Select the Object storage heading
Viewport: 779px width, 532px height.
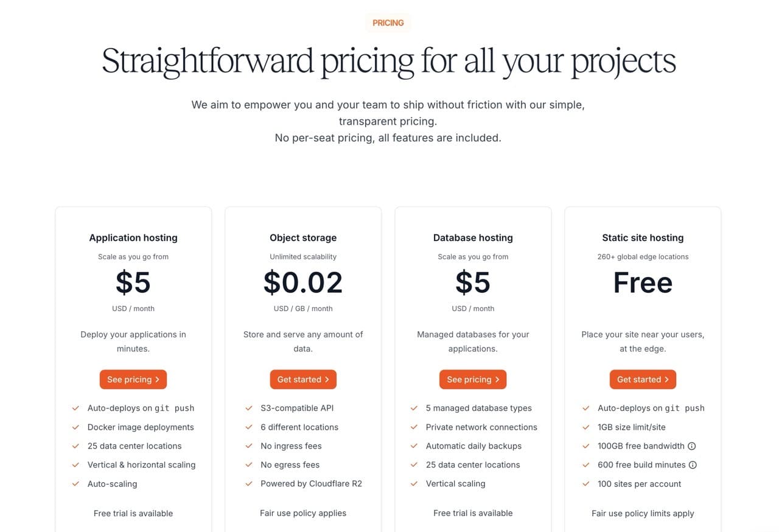[303, 238]
